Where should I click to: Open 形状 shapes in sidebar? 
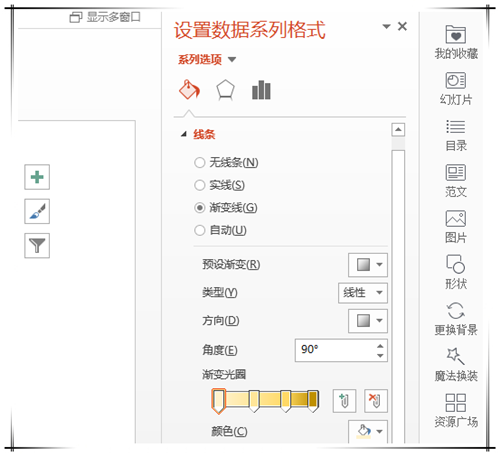click(x=456, y=273)
